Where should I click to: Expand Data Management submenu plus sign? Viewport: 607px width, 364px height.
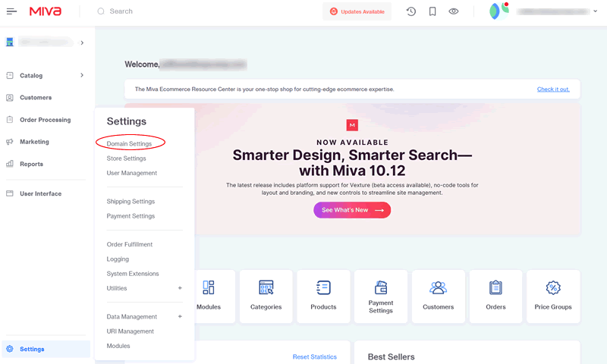180,317
